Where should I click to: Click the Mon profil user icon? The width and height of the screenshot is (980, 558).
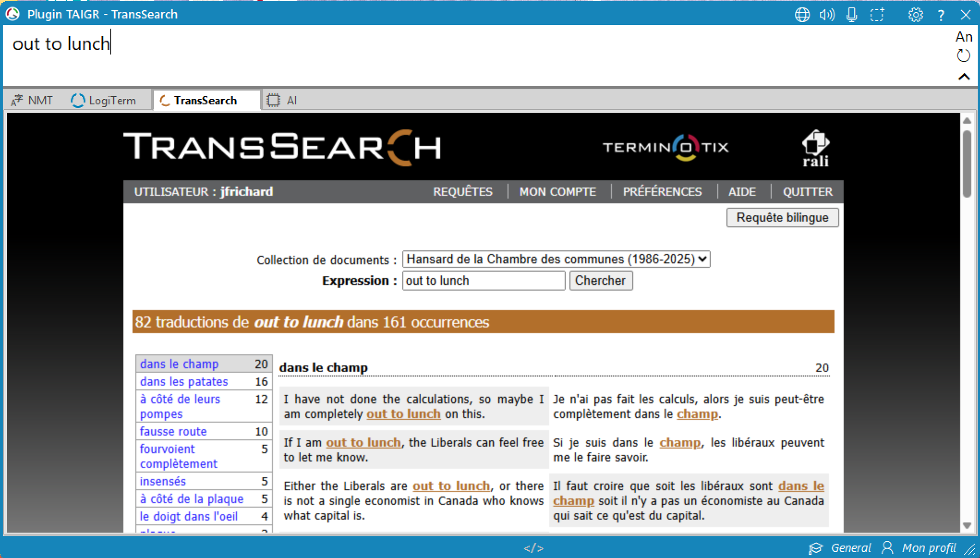(x=887, y=548)
